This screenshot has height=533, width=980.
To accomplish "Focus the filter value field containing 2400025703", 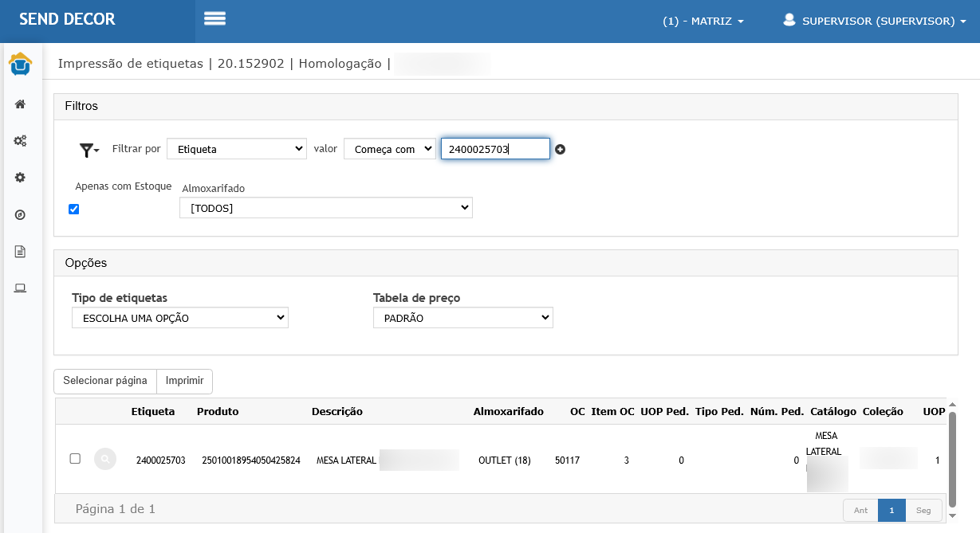I will (495, 149).
